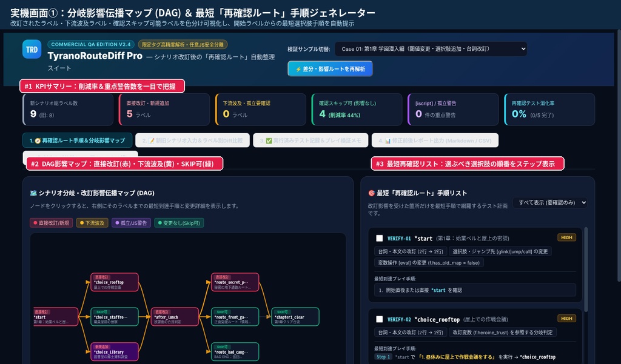Viewport: 621px width, 364px height.
Task: Click VERIFY-02 tag 台詞・本文の改訂 (2行 → 2行)
Action: pos(411,333)
